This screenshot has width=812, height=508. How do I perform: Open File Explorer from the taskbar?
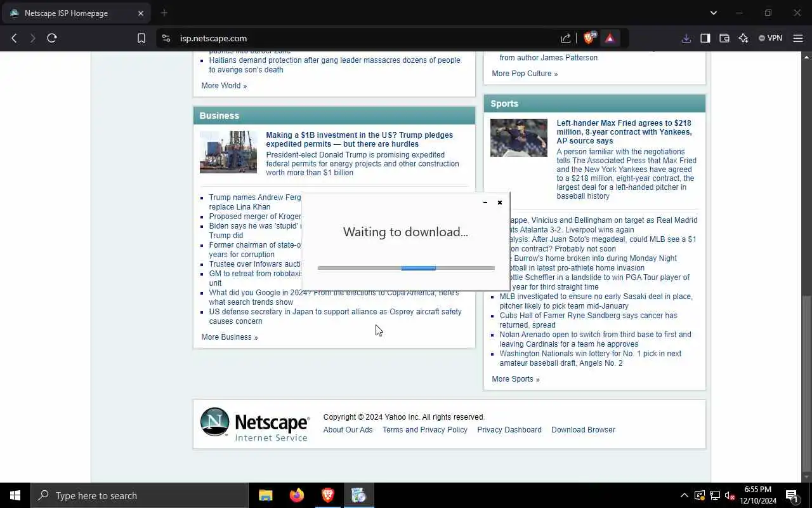tap(266, 495)
